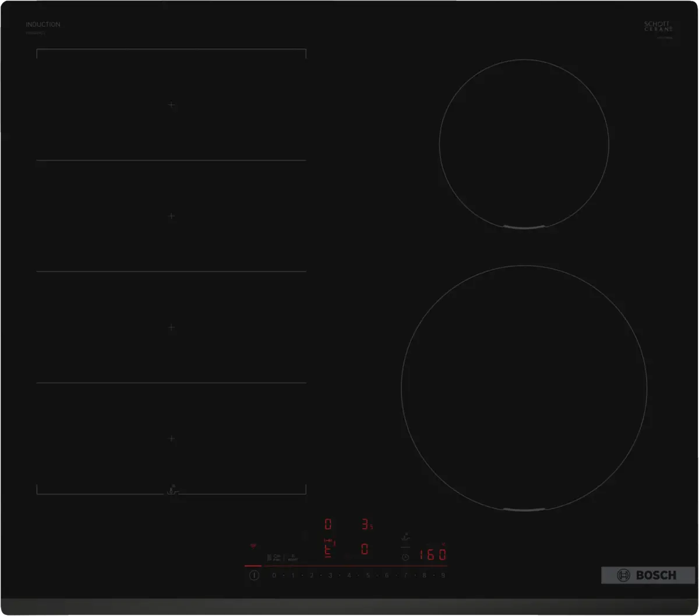Select the flex zone display showing E

(328, 549)
